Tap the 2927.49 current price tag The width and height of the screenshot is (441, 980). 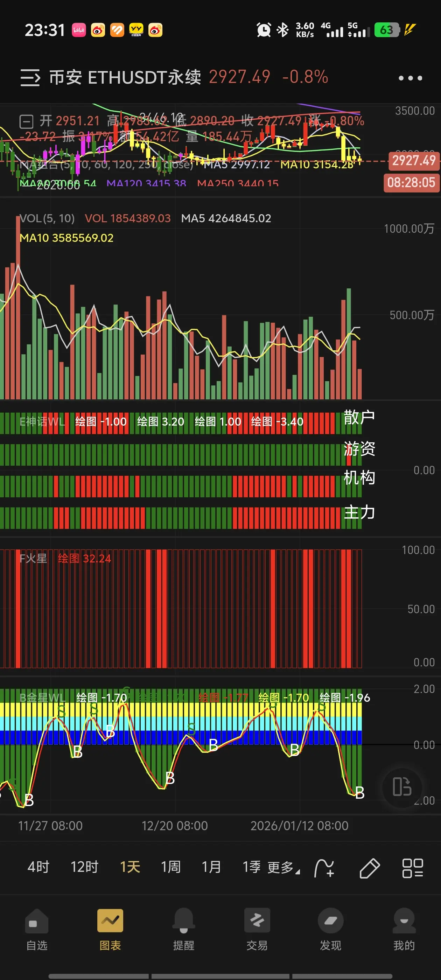pos(414,161)
